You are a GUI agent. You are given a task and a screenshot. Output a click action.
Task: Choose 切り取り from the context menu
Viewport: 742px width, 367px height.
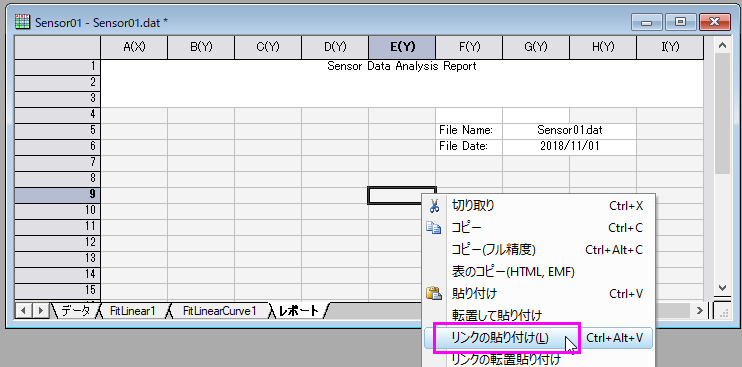(538, 206)
